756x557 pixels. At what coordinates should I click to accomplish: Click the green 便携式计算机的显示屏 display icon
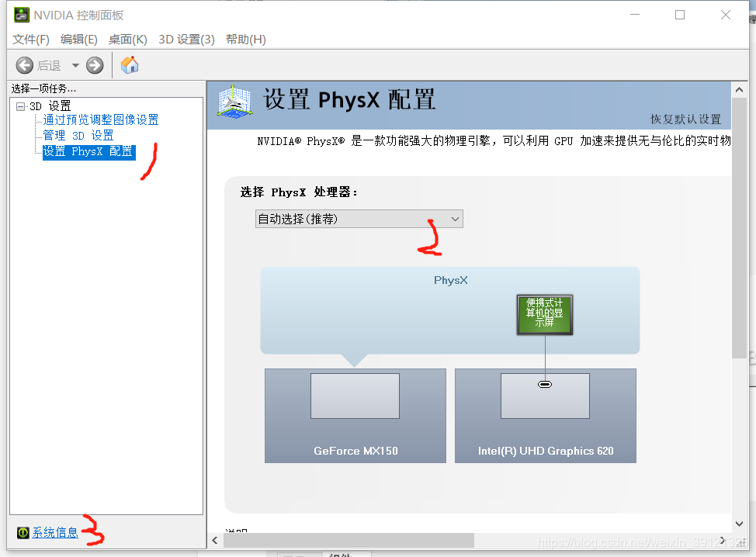(545, 315)
